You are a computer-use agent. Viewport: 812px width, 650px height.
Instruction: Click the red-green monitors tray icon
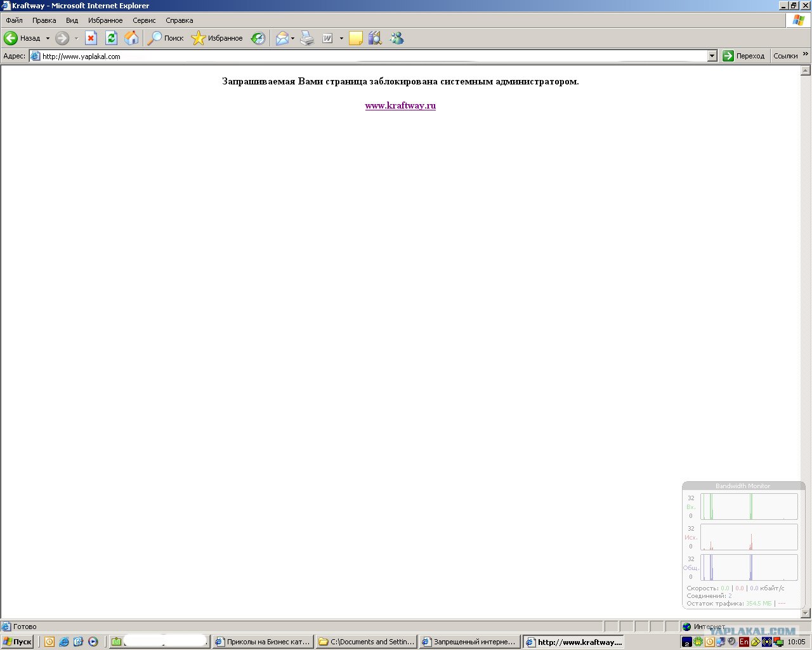tap(778, 642)
